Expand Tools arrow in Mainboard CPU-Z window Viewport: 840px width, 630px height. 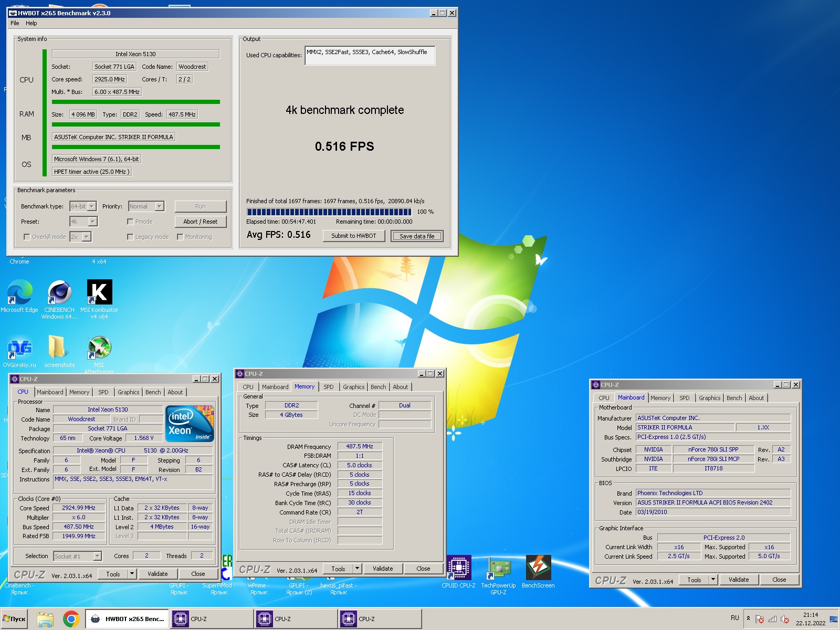[713, 580]
